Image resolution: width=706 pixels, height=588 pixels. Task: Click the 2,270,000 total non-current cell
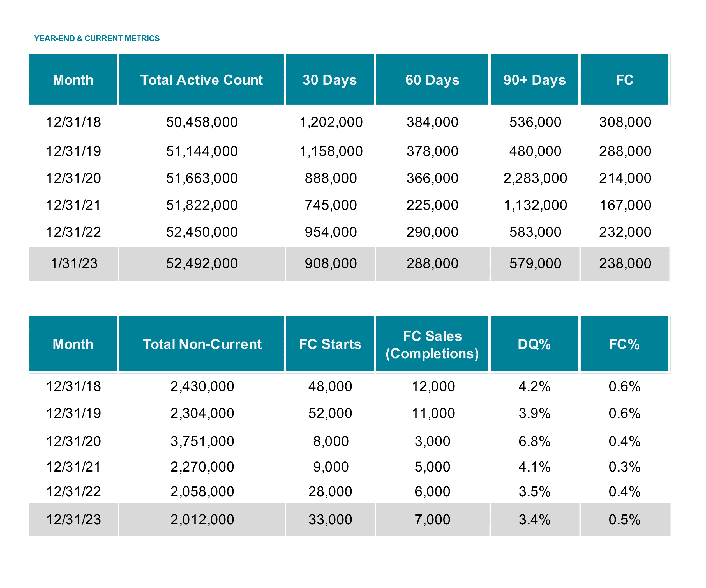[x=202, y=467]
